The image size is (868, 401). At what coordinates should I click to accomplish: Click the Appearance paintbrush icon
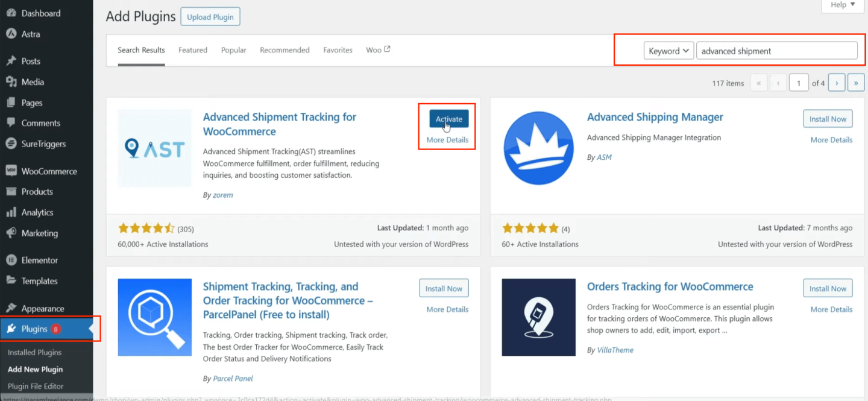(11, 309)
